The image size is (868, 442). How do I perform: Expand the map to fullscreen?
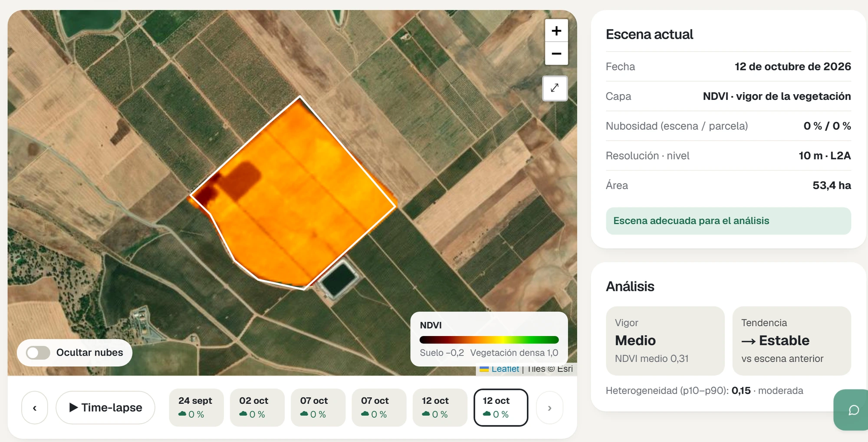point(555,88)
